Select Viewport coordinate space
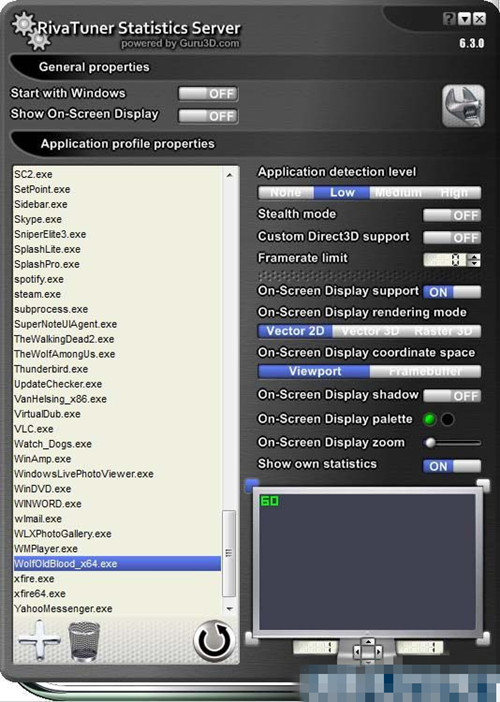 click(314, 372)
